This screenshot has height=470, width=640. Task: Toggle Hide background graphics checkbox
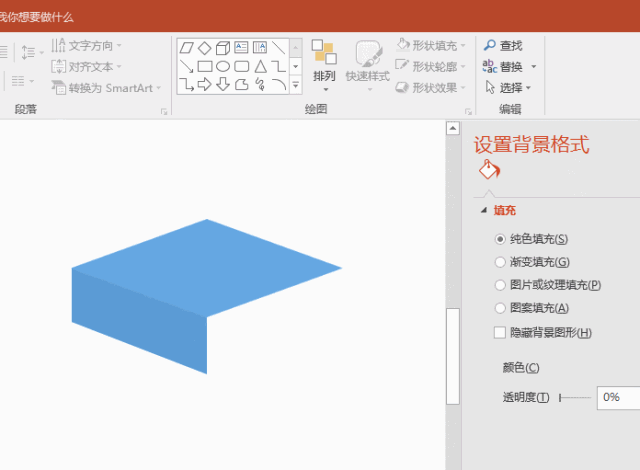[x=500, y=333]
